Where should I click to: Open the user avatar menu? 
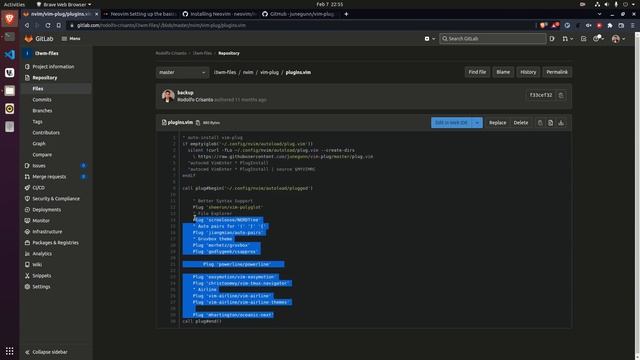coord(618,39)
